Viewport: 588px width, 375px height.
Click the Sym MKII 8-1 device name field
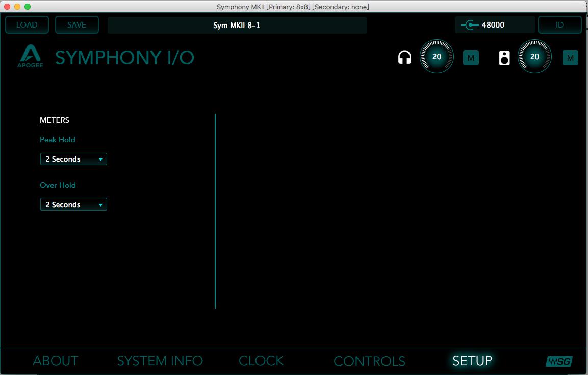click(237, 25)
